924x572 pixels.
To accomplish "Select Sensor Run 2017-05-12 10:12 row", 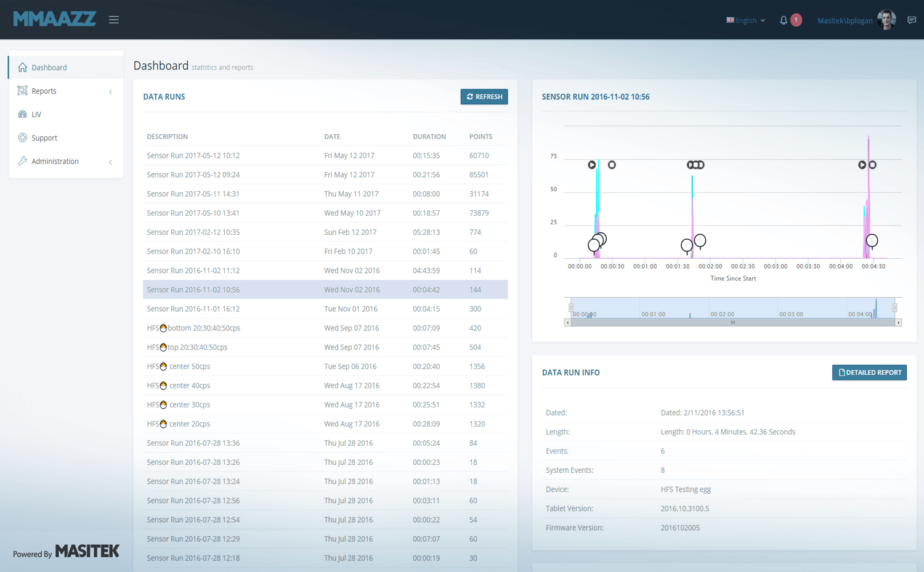I will 193,155.
